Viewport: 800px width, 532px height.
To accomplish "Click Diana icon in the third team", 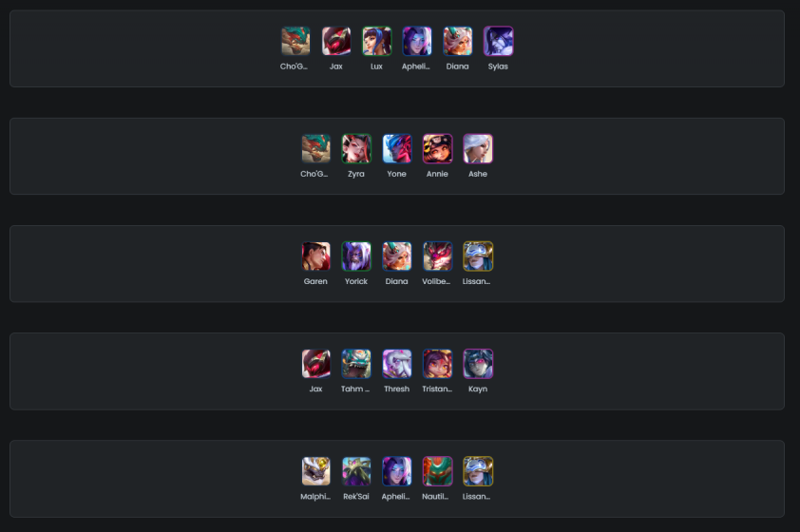I will (396, 256).
